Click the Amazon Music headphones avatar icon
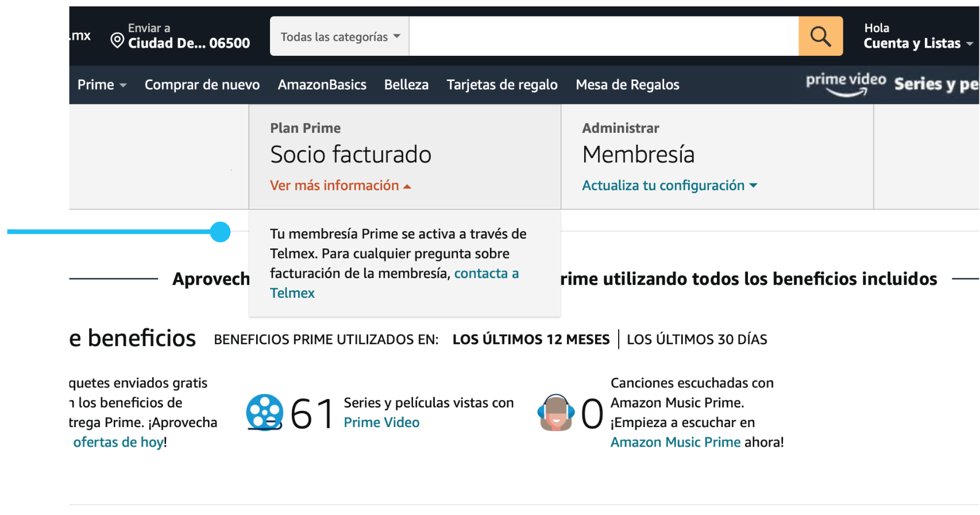This screenshot has height=515, width=980. 555,413
